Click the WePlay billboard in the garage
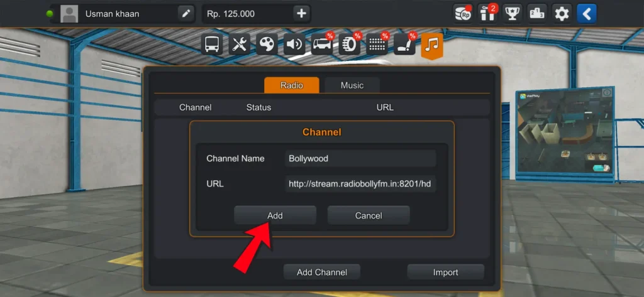The height and width of the screenshot is (297, 644). click(x=565, y=132)
